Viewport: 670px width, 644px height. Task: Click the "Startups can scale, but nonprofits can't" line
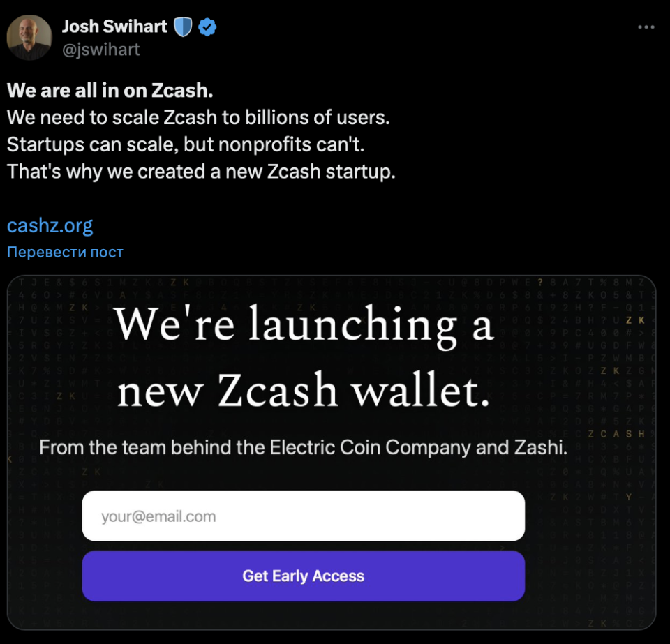click(186, 144)
